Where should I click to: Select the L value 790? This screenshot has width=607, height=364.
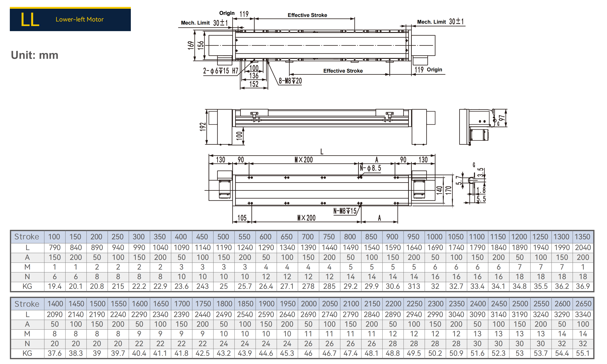pyautogui.click(x=55, y=248)
